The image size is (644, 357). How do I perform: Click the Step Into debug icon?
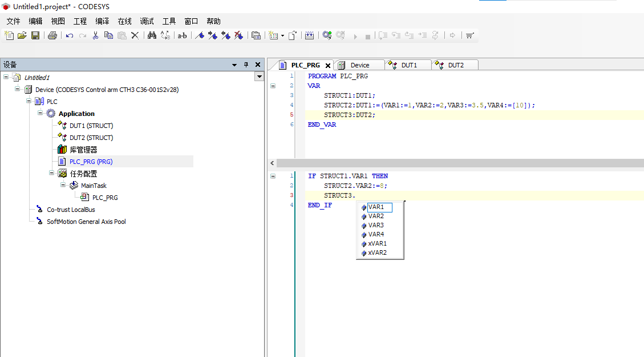[396, 35]
